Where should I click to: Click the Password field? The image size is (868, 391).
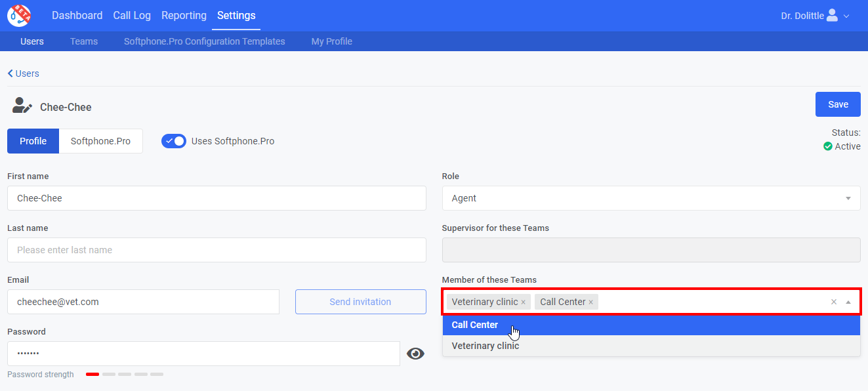click(203, 354)
